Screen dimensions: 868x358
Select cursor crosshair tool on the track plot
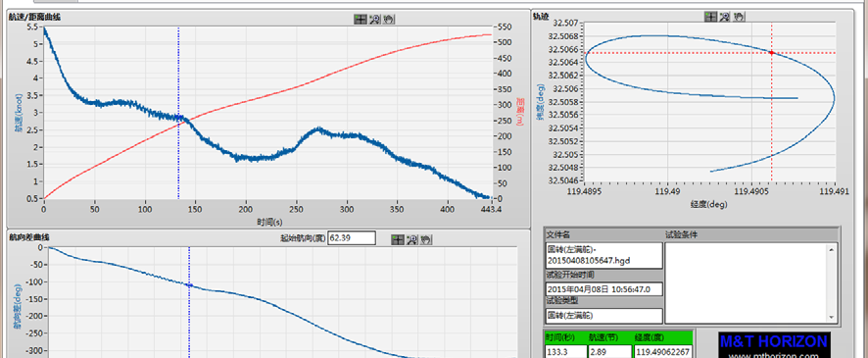710,17
